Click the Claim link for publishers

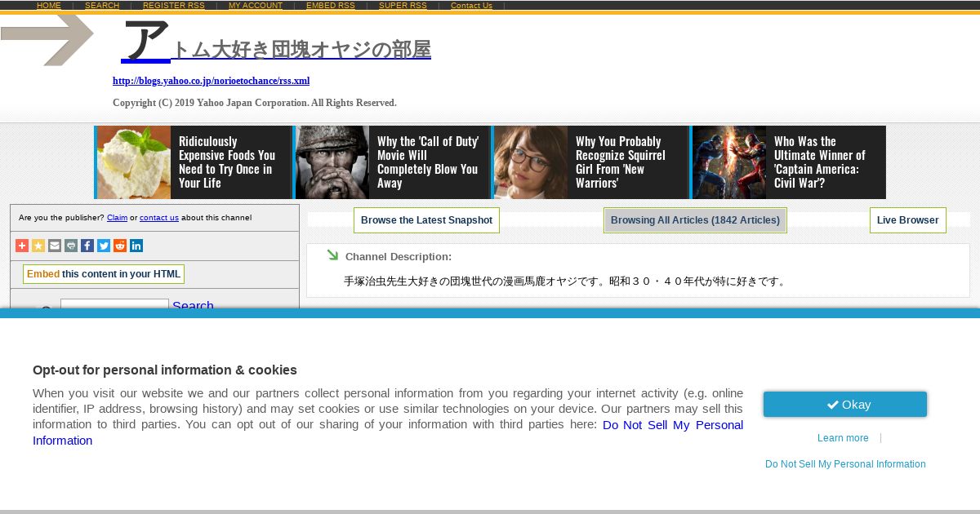coord(117,218)
